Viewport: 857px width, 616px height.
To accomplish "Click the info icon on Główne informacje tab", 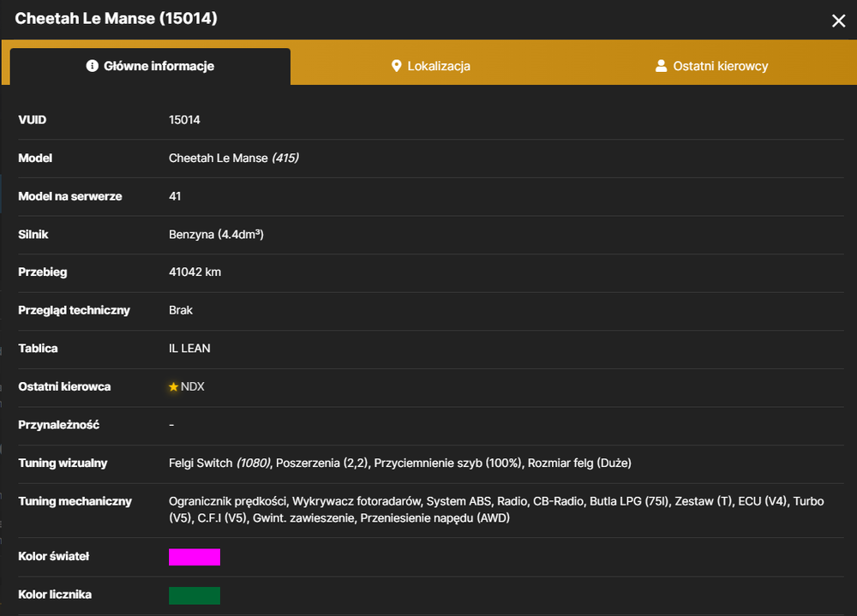I will [x=93, y=66].
